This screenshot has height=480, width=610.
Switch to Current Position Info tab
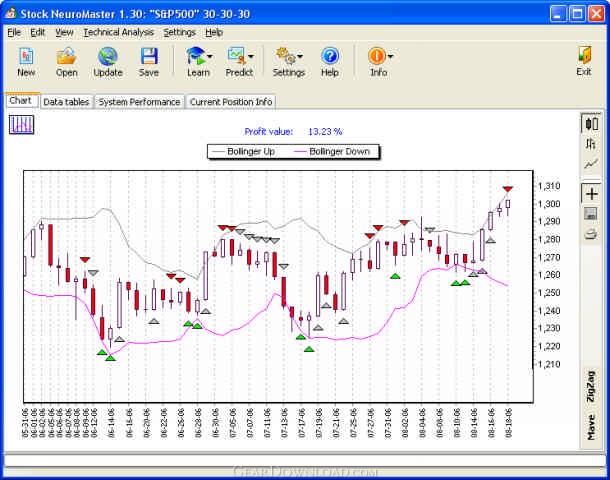pos(231,102)
